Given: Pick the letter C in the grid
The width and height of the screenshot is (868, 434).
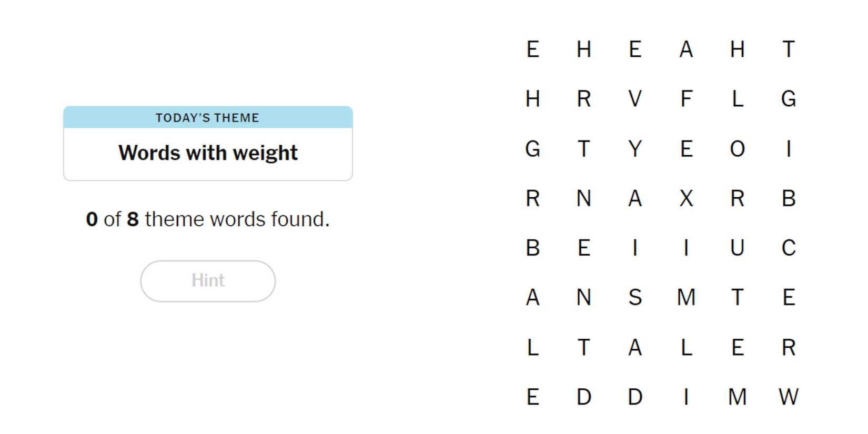Looking at the screenshot, I should pos(788,248).
